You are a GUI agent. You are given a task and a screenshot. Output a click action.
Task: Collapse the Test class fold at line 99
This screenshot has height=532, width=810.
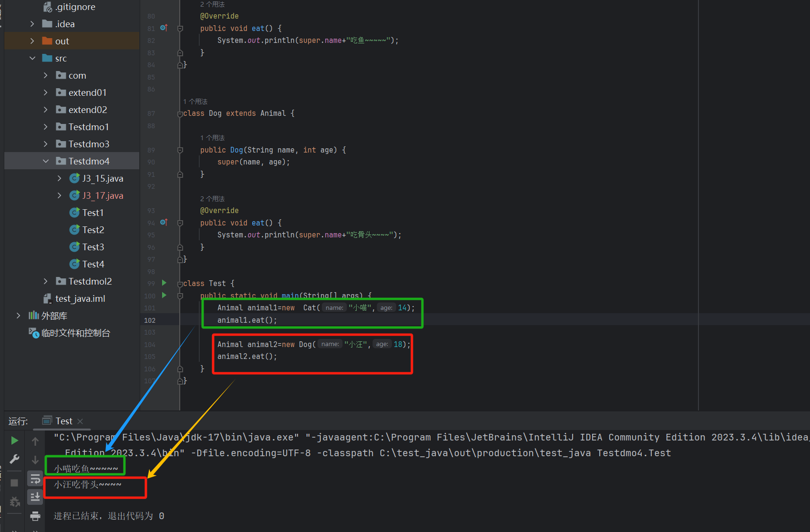point(180,284)
